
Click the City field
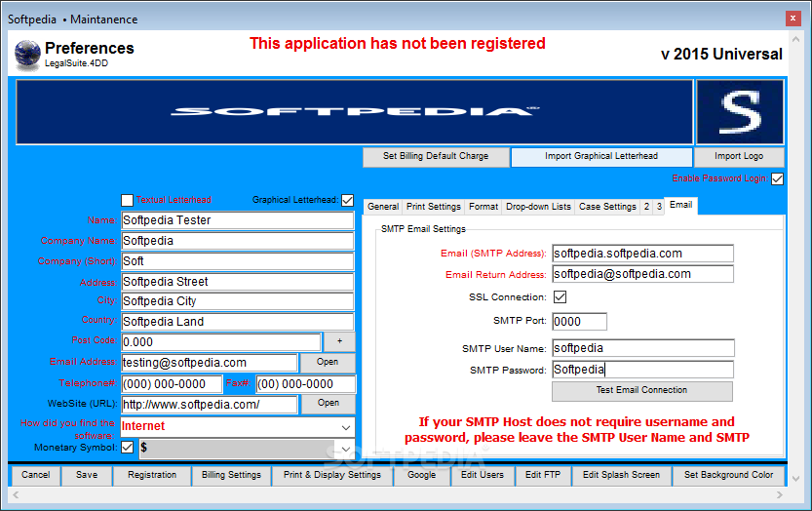click(x=238, y=301)
